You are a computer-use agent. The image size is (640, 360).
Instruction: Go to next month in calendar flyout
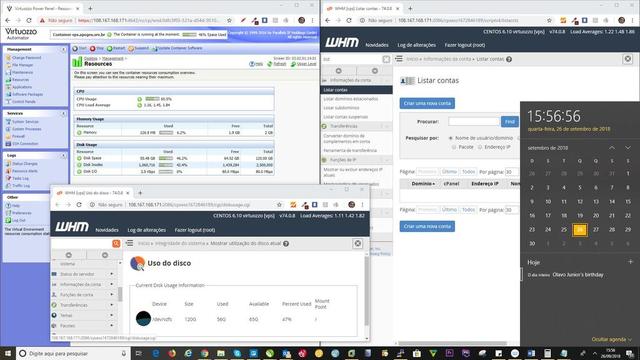tap(628, 148)
